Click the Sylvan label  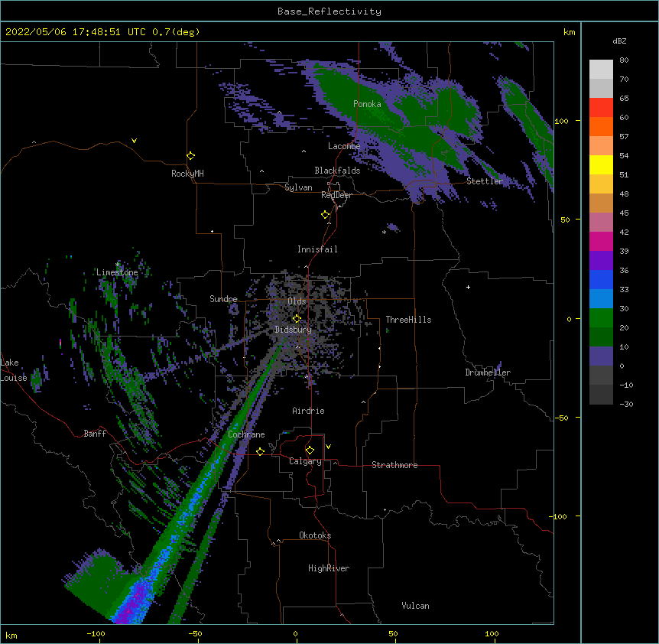298,187
